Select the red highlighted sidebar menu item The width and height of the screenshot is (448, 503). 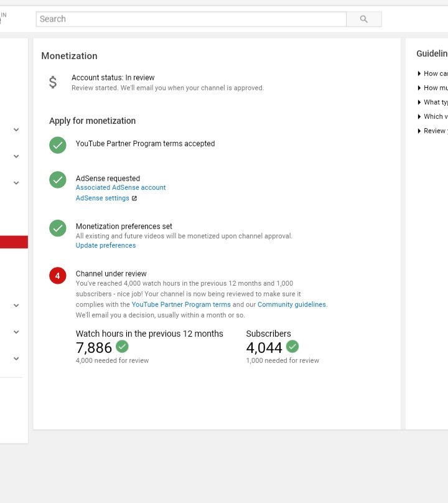tap(14, 242)
